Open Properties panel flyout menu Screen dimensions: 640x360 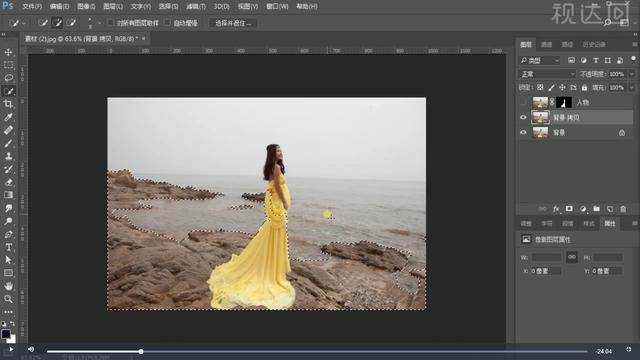tap(635, 223)
